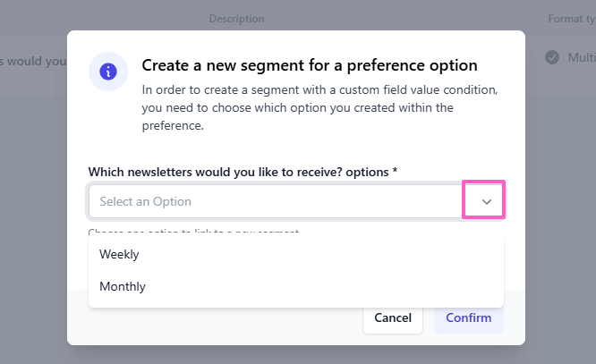The width and height of the screenshot is (596, 364).
Task: Click the blue info icon in the dialog
Action: tap(108, 72)
